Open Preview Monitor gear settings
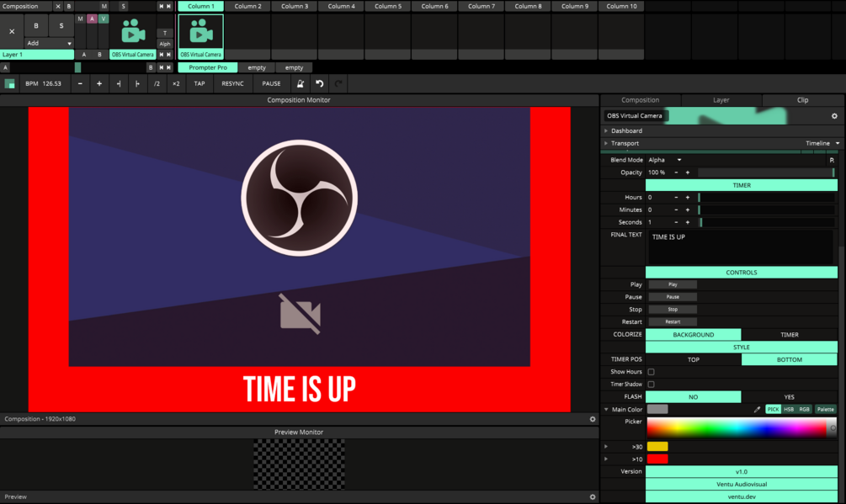The width and height of the screenshot is (846, 504). [593, 497]
